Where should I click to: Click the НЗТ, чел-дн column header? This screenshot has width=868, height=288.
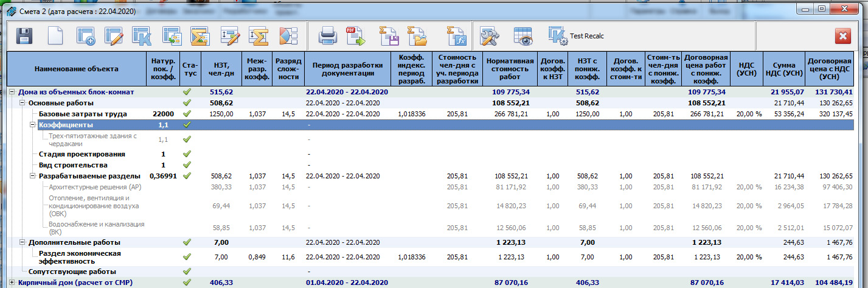(x=221, y=69)
